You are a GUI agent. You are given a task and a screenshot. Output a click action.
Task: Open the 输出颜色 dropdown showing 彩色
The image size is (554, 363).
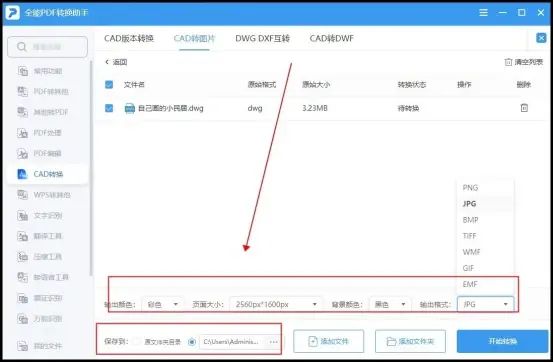163,304
